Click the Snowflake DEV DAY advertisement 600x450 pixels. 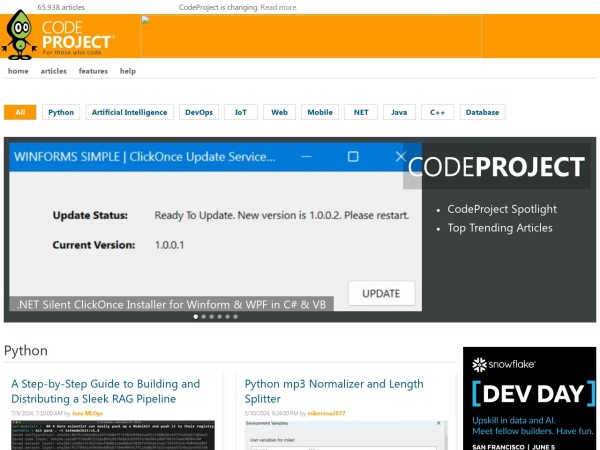[530, 398]
